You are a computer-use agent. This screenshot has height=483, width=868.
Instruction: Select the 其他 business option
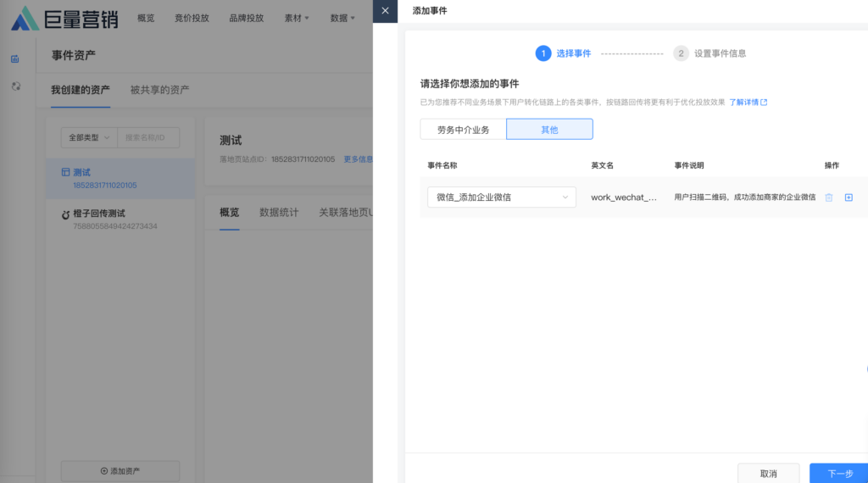pos(549,130)
